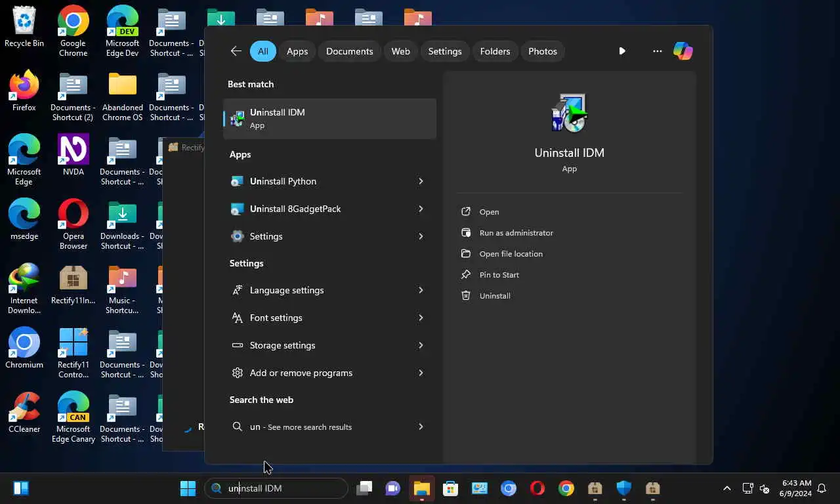Open notification bell in system tray
Viewport: 840px width, 504px height.
coord(822,488)
